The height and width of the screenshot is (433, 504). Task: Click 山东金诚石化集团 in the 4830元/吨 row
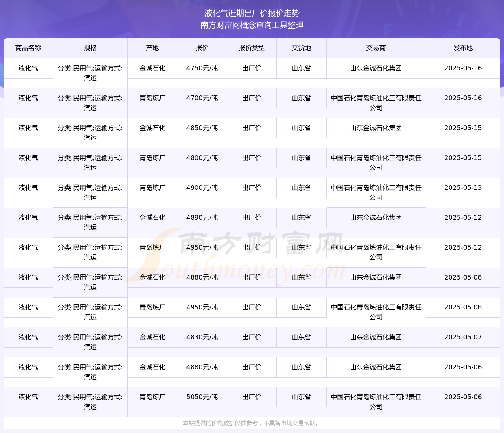click(376, 337)
